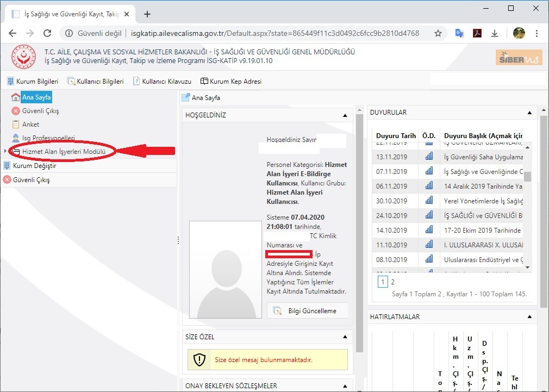Collapse the DUYURULAR panel
Viewport: 549px width, 392px height.
click(529, 113)
